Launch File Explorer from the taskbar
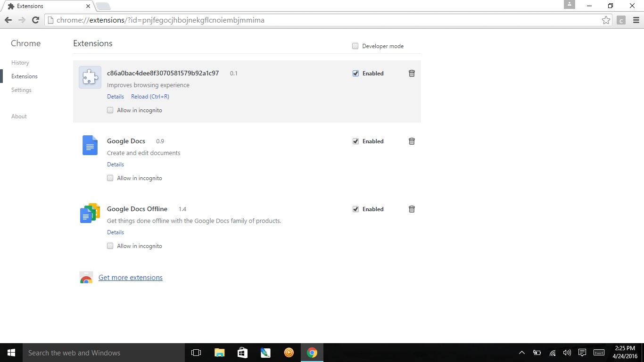 [x=219, y=353]
